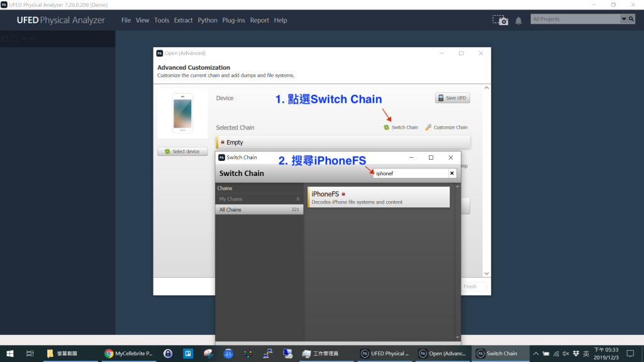Close the Open (Advanced) dialog

(x=480, y=53)
